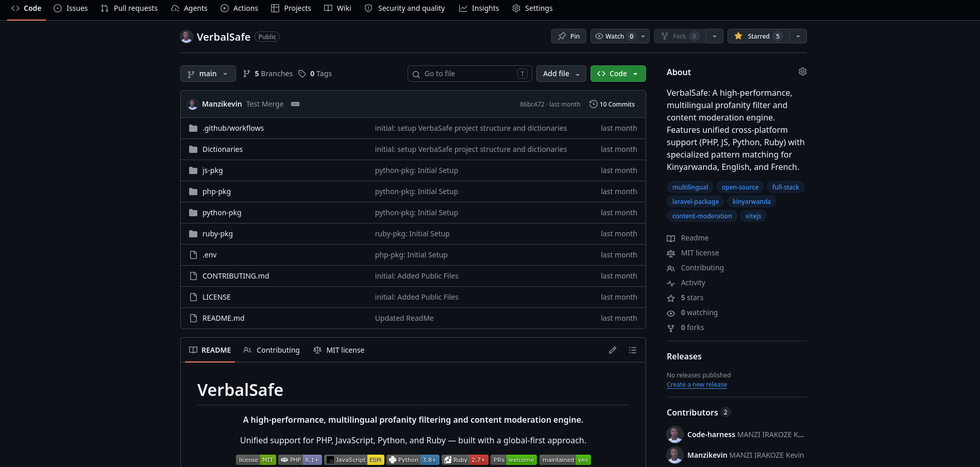Viewport: 980px width, 467px height.
Task: Select the MIT license tab in README panel
Action: click(339, 350)
